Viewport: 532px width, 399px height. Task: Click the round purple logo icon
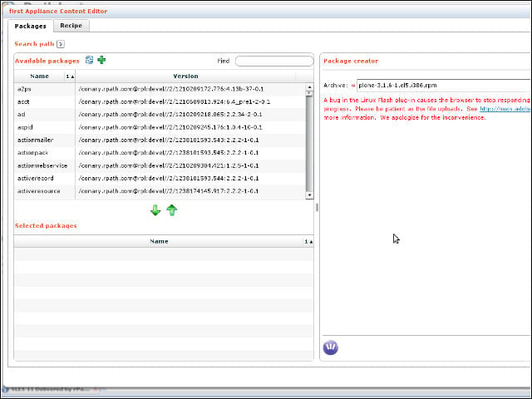pos(331,347)
